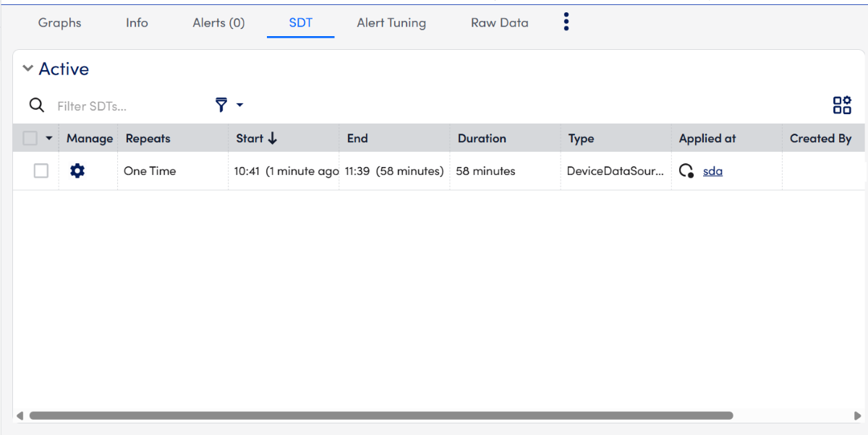The height and width of the screenshot is (435, 868).
Task: Tick the One Time SDT row checkbox
Action: (41, 171)
